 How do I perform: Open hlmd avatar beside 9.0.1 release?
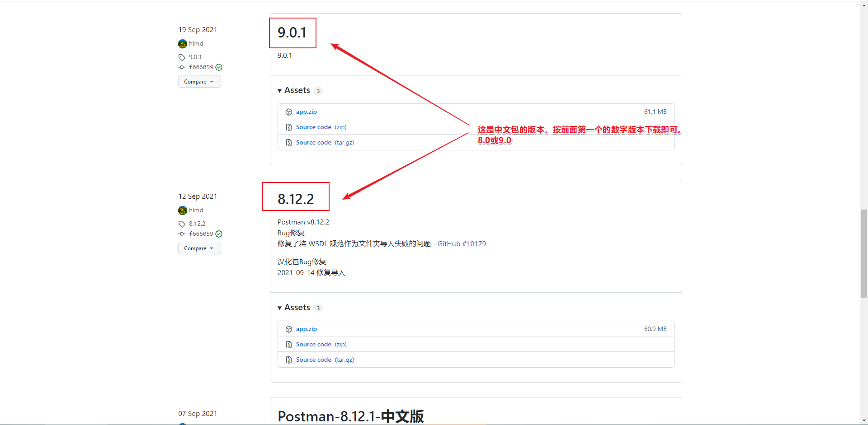tap(183, 44)
